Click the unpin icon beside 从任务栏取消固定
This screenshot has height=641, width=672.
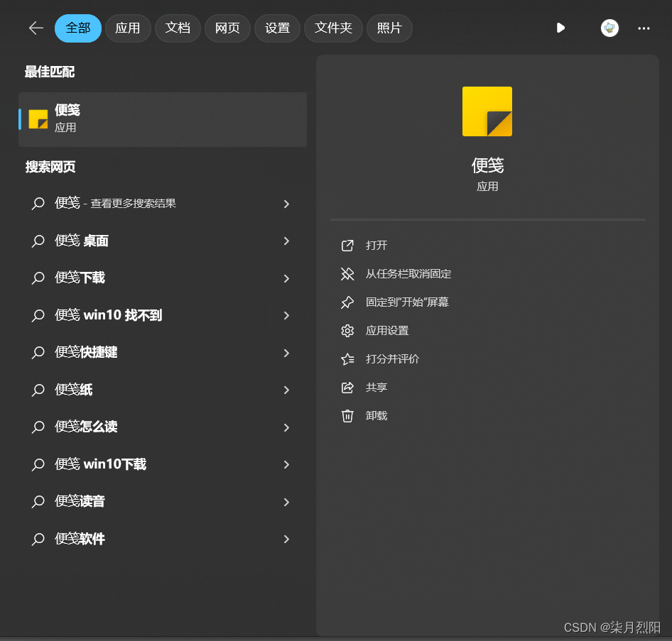[347, 273]
